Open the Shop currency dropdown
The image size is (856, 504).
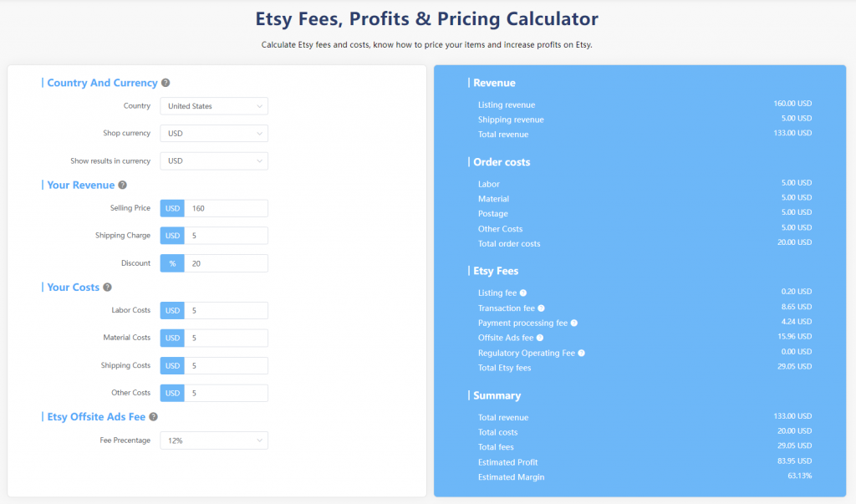213,133
